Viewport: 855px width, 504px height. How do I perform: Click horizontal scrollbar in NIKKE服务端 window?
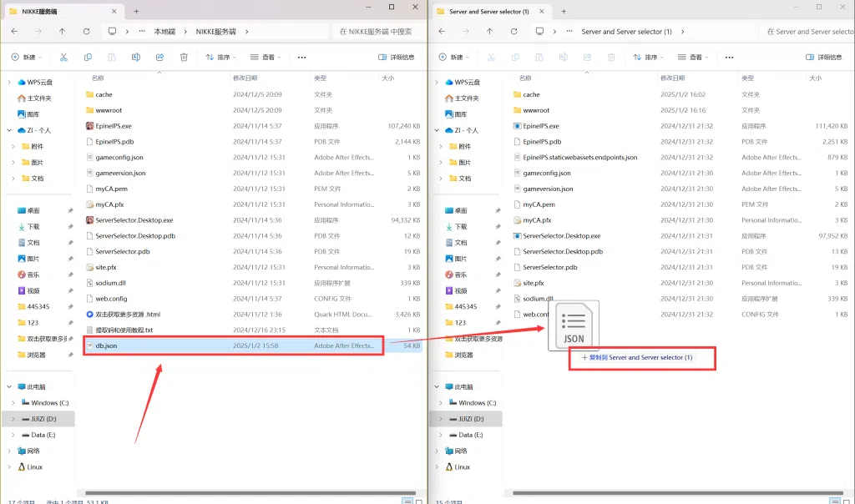(250, 493)
